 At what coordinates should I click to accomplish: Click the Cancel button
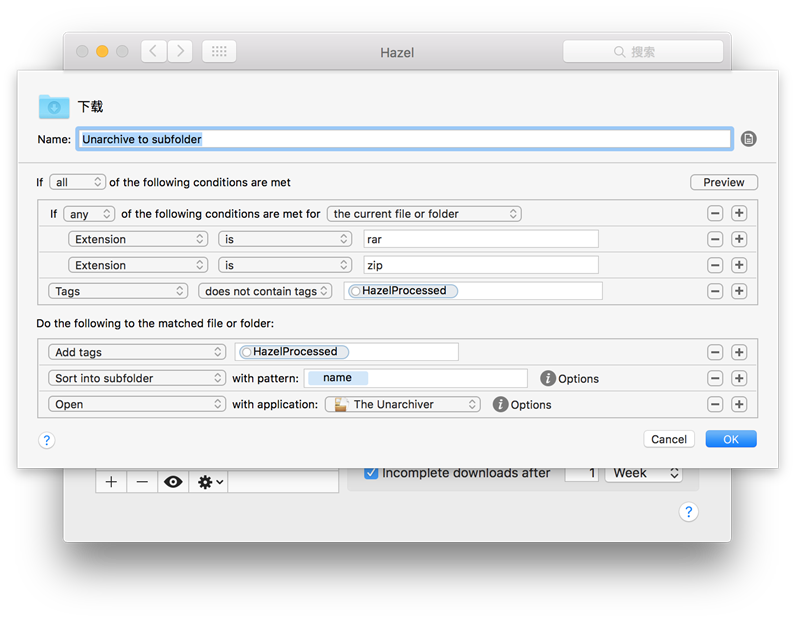click(669, 439)
